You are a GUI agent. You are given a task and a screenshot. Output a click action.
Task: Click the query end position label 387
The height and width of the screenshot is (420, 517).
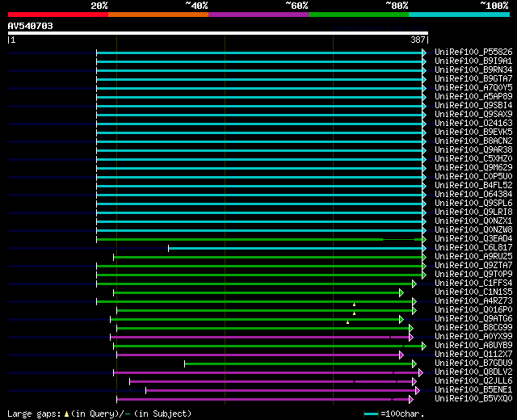[418, 40]
